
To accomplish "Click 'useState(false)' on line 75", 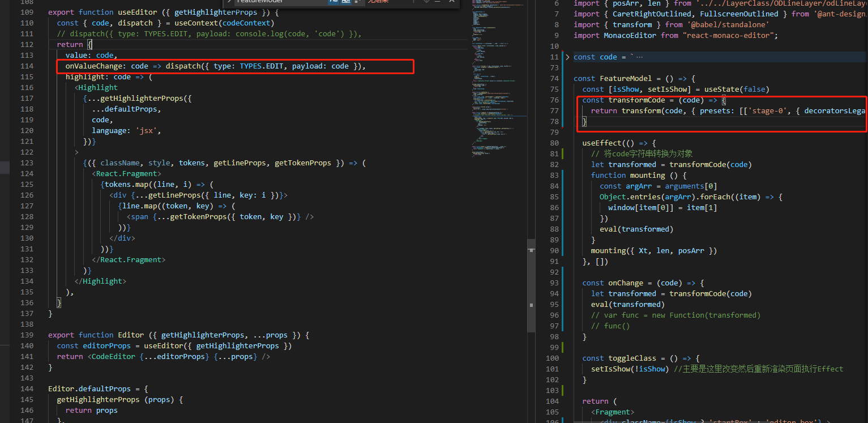I will click(737, 89).
